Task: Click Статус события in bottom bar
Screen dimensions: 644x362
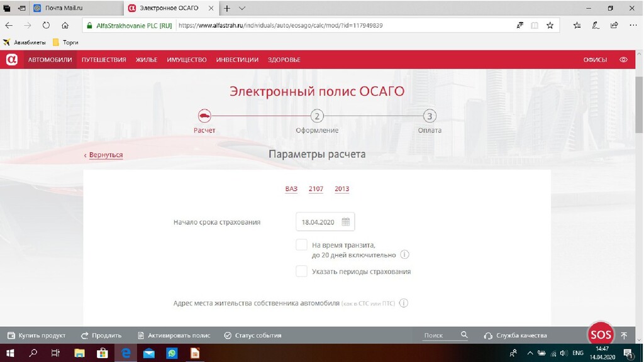Action: point(253,336)
